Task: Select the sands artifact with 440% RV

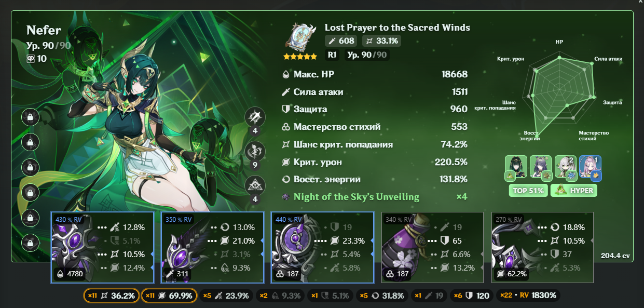Action: pos(322,247)
